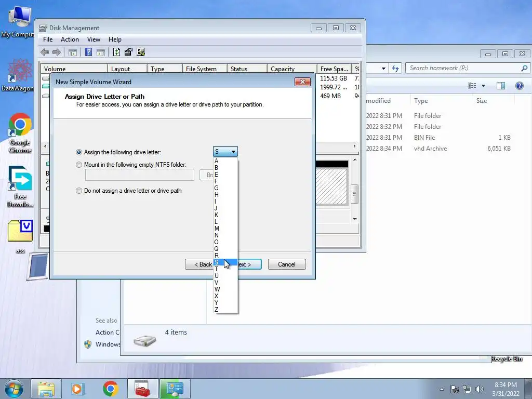Sort by the Capacity column header
The image size is (532, 399).
(292, 69)
